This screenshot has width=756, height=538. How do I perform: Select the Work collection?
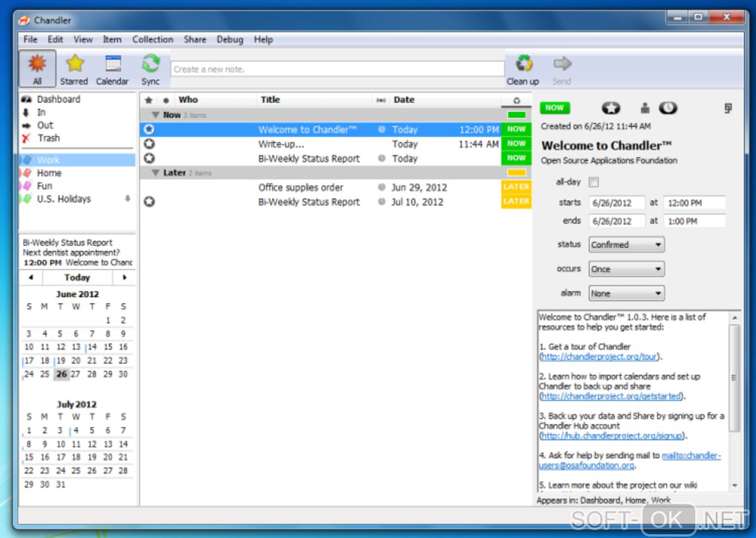[x=77, y=159]
